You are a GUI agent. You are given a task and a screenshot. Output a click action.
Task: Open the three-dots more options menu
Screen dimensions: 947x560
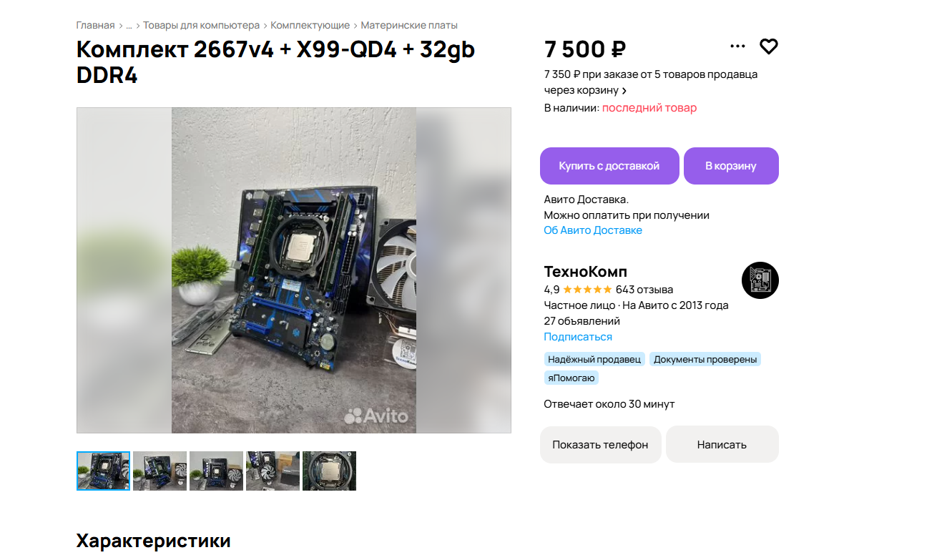[x=737, y=46]
